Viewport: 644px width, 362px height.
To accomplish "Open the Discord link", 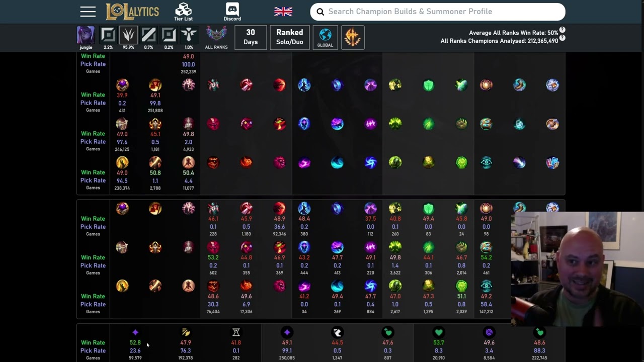I will click(232, 12).
